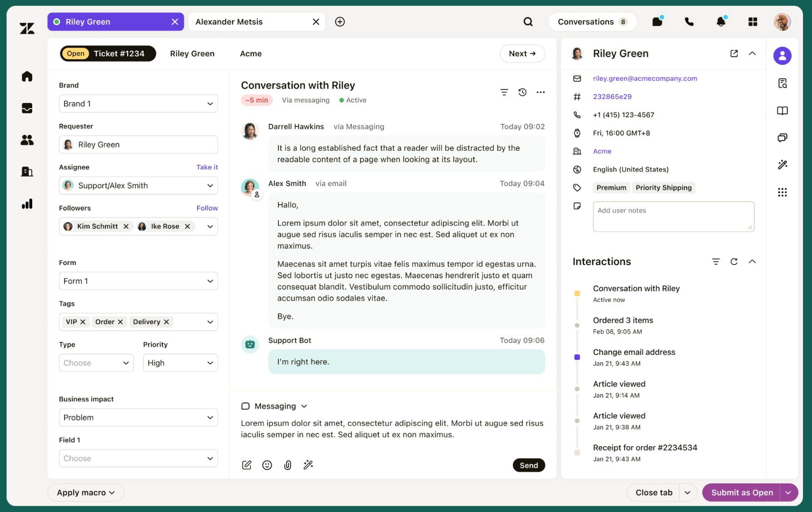Open the Conversations 8 button
The height and width of the screenshot is (512, 812).
pyautogui.click(x=592, y=22)
